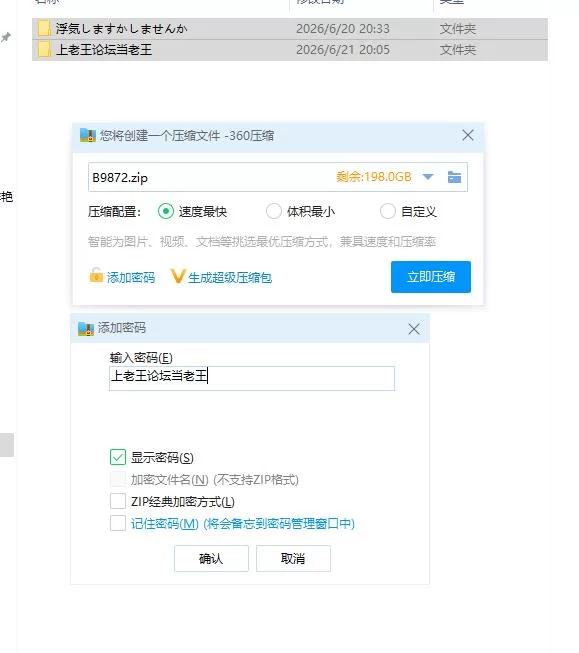This screenshot has height=653, width=579.
Task: Click the 取消 button
Action: pos(293,558)
